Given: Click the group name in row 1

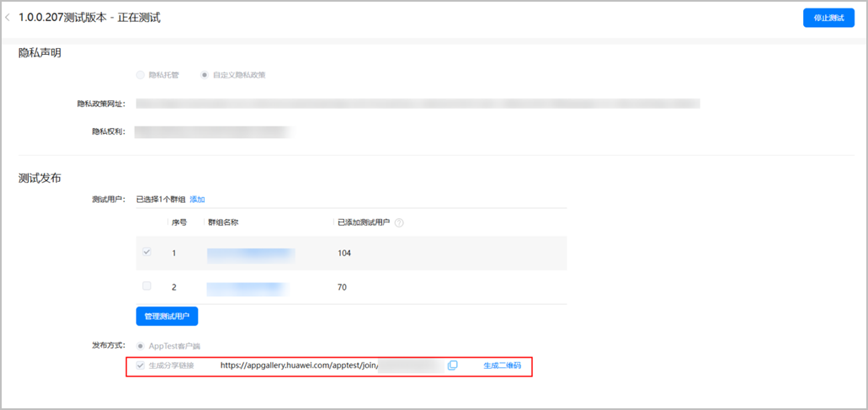Looking at the screenshot, I should [x=251, y=253].
